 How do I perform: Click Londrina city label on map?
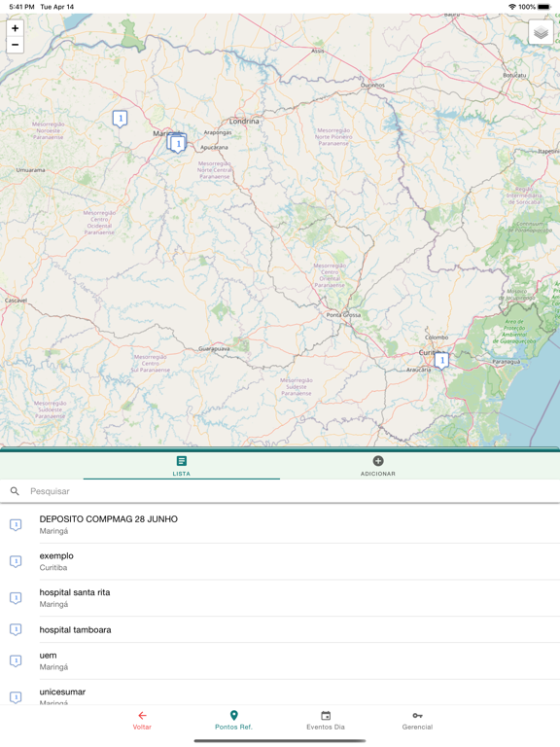coord(244,122)
